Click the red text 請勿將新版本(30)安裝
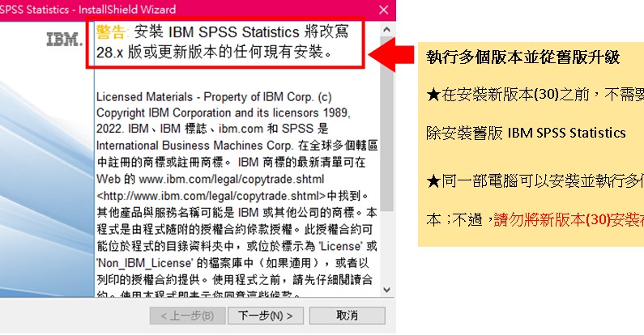644x335 pixels. click(569, 220)
